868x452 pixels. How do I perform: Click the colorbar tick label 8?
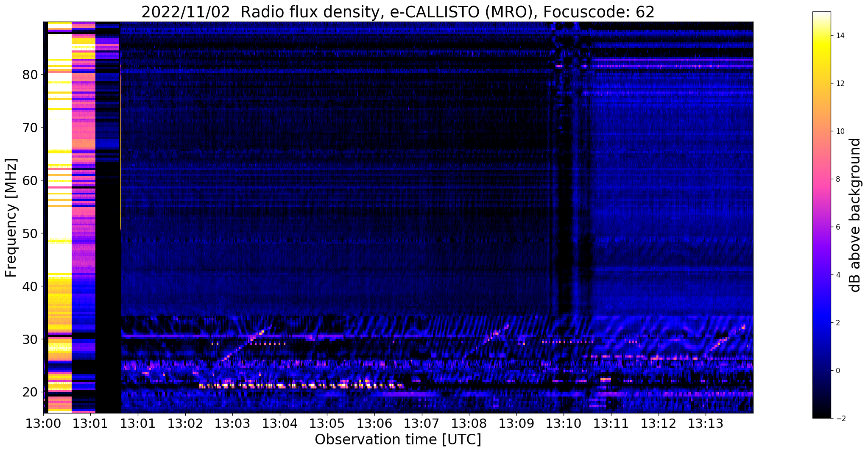pos(838,179)
